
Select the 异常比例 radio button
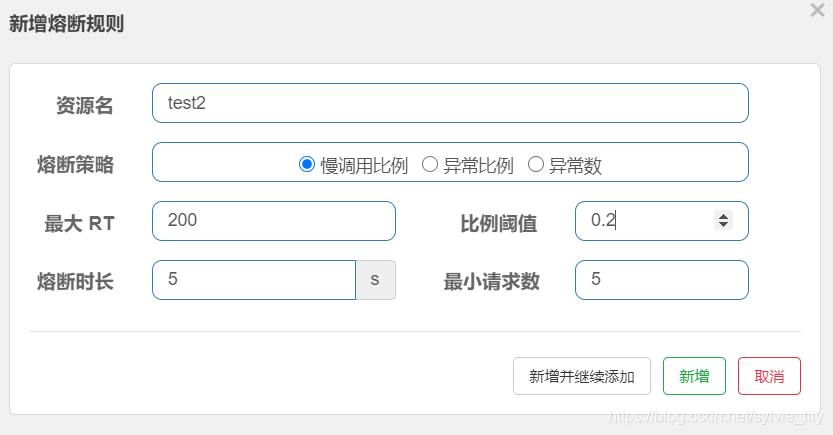click(x=430, y=165)
